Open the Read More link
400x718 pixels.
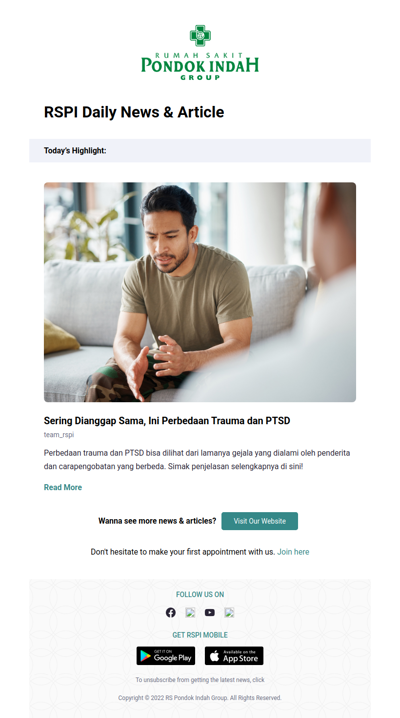63,487
